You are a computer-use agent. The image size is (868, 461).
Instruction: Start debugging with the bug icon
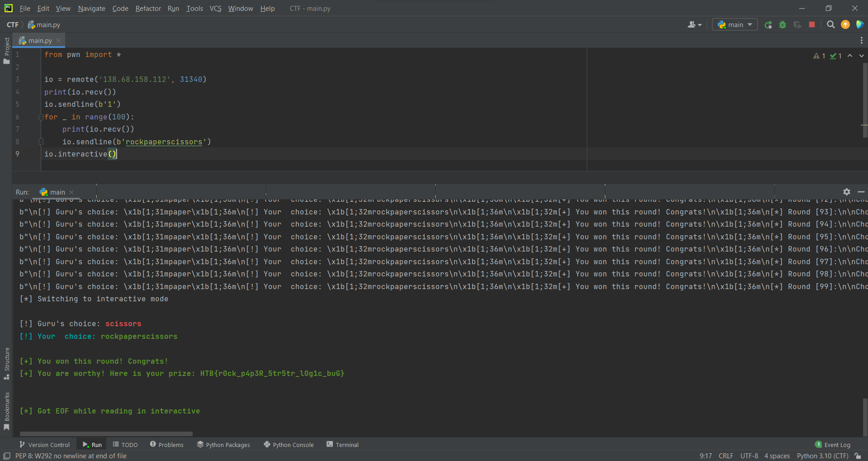(783, 24)
